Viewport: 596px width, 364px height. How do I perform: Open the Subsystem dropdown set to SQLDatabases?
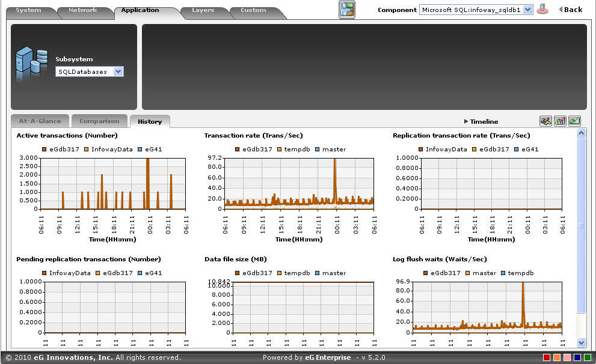(x=90, y=71)
